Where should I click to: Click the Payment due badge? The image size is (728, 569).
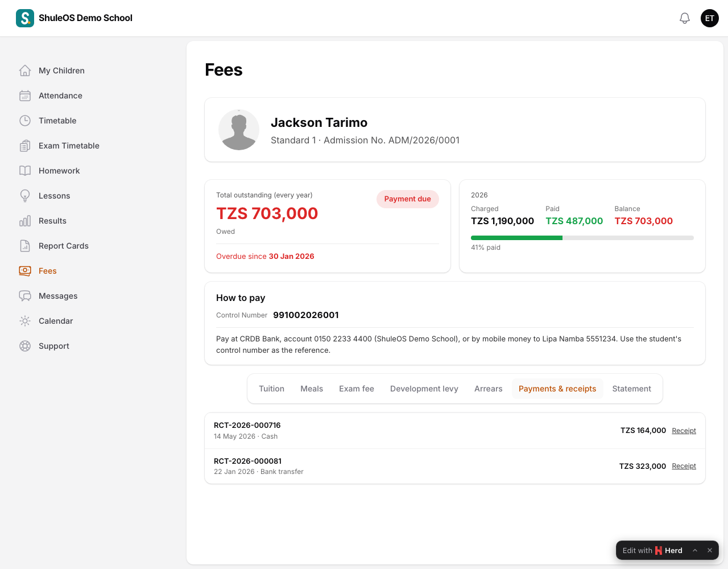[408, 199]
